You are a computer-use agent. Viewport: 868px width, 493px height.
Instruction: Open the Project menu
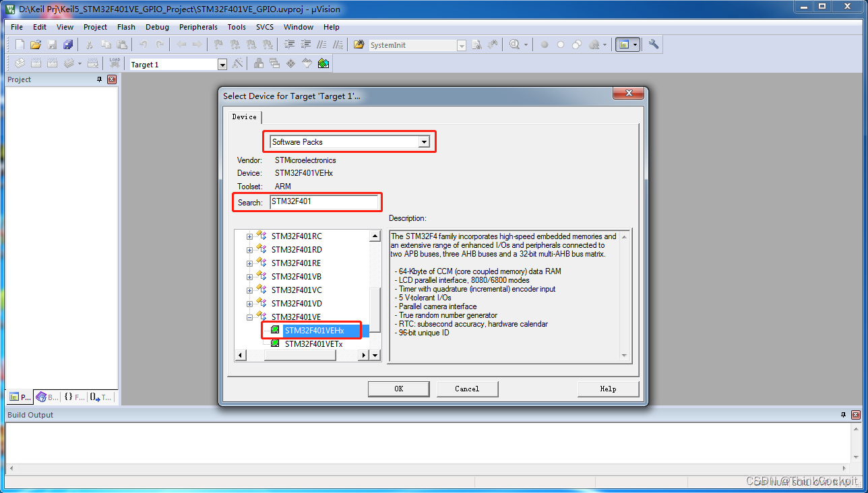pos(95,27)
